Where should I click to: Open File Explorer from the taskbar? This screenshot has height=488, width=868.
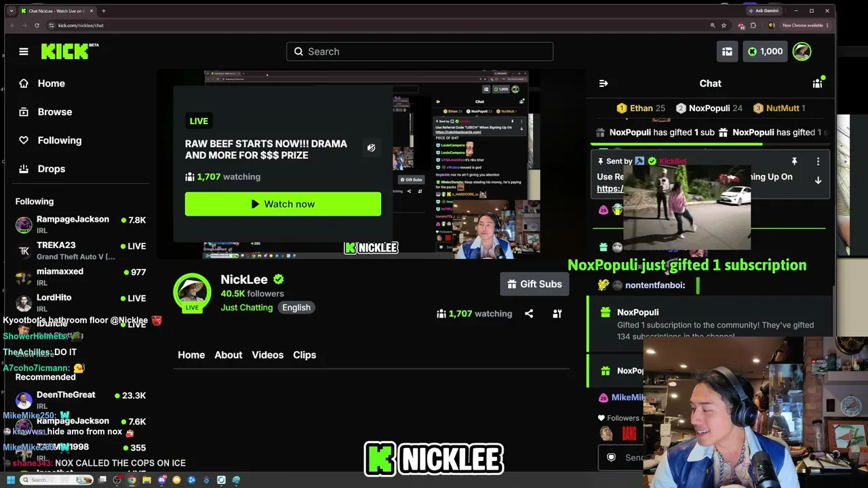[146, 480]
